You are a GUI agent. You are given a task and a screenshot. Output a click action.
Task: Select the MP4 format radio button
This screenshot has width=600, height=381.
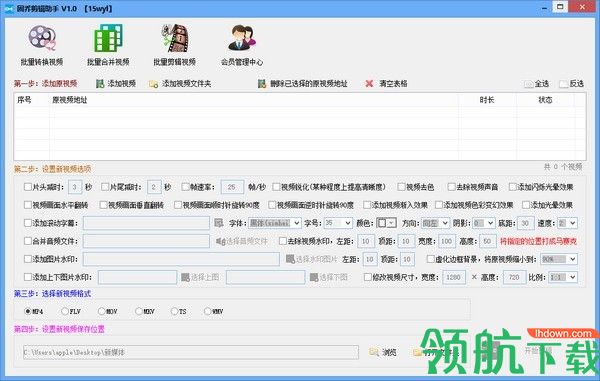(28, 311)
